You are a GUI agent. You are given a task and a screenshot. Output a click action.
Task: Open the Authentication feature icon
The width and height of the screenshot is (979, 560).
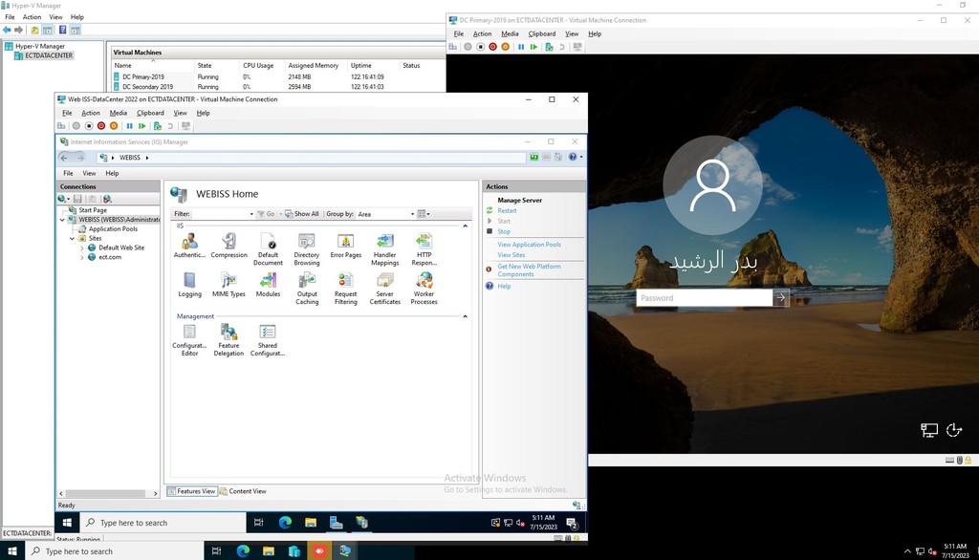[189, 246]
